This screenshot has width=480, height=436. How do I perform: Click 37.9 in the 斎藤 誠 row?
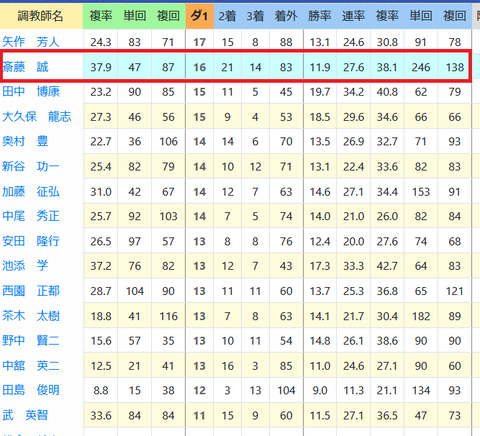click(101, 67)
